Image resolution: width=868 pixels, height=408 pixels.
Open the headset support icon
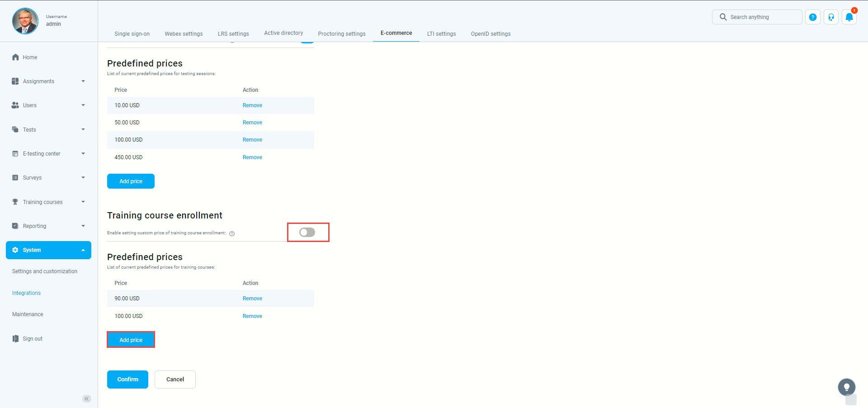pos(831,17)
